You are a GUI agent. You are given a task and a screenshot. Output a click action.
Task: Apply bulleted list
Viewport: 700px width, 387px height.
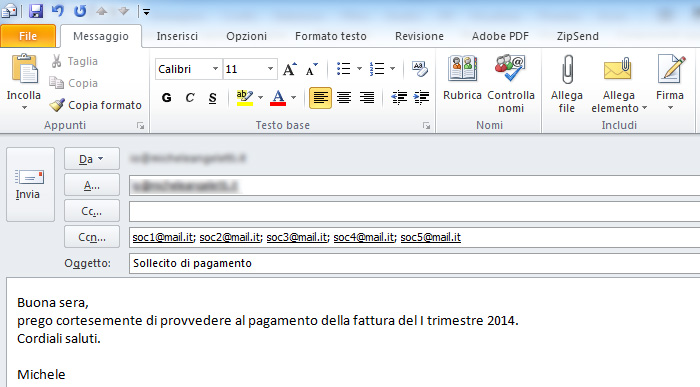click(343, 69)
